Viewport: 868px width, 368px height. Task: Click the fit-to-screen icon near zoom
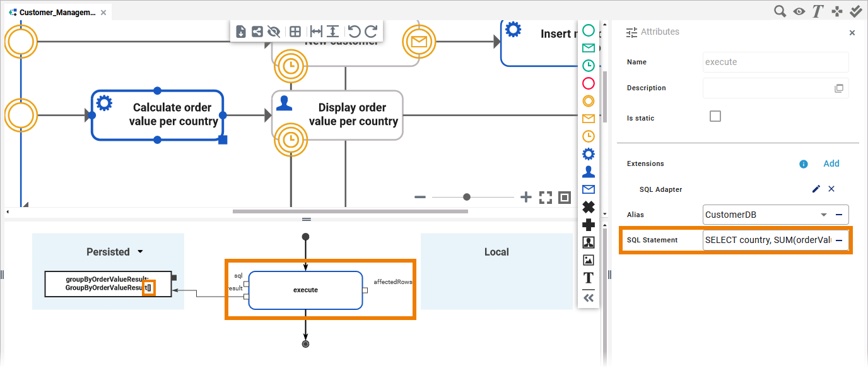(546, 198)
